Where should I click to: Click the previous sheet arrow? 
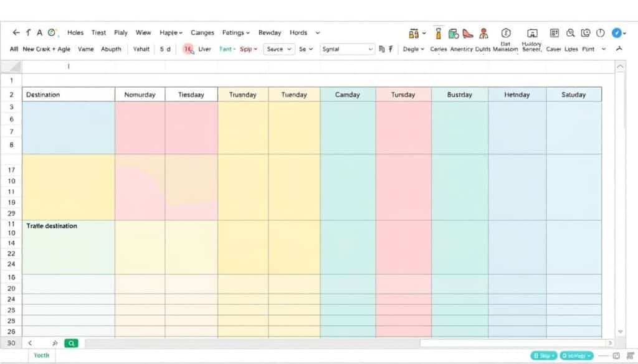point(30,343)
